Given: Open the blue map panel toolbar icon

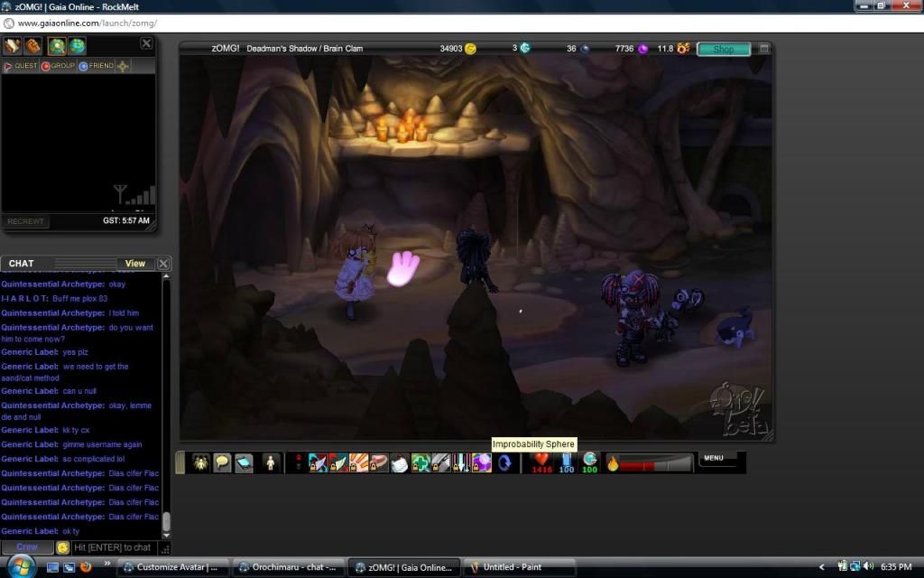Looking at the screenshot, I should pos(244,463).
